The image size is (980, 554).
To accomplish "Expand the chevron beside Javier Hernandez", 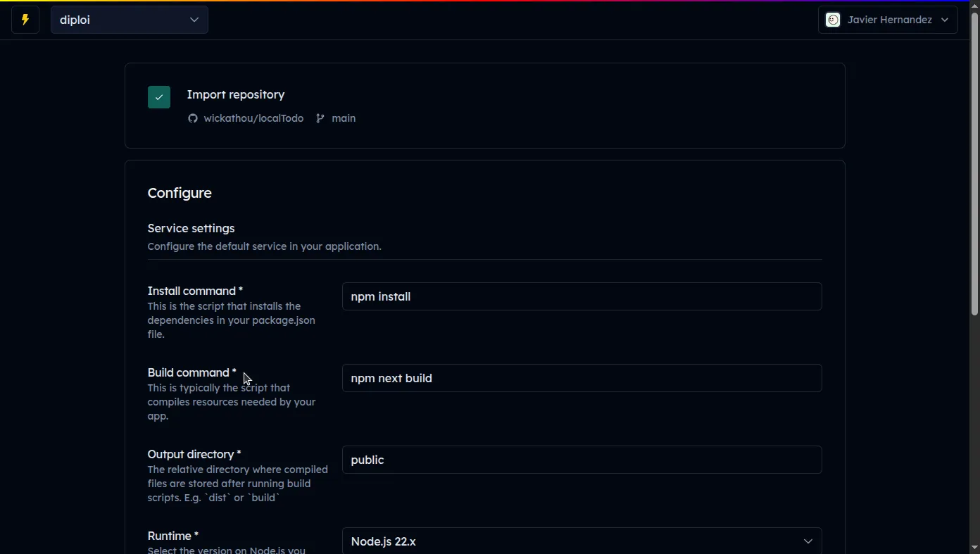I will (945, 20).
